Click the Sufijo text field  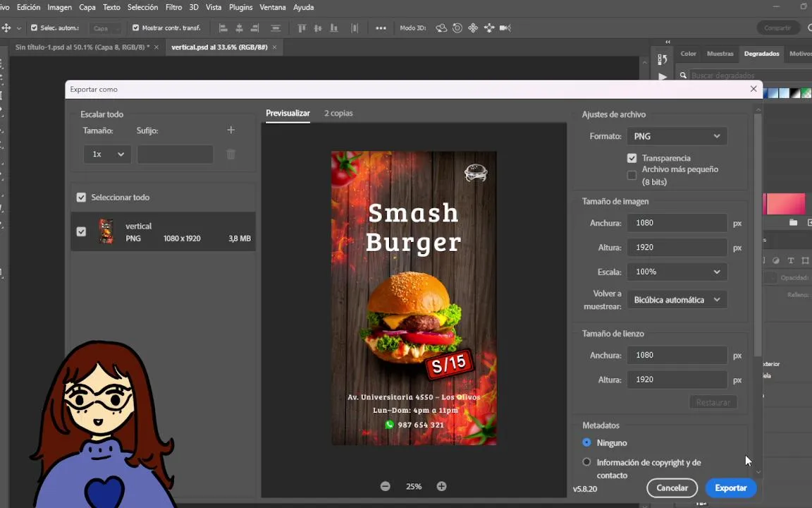pyautogui.click(x=175, y=155)
